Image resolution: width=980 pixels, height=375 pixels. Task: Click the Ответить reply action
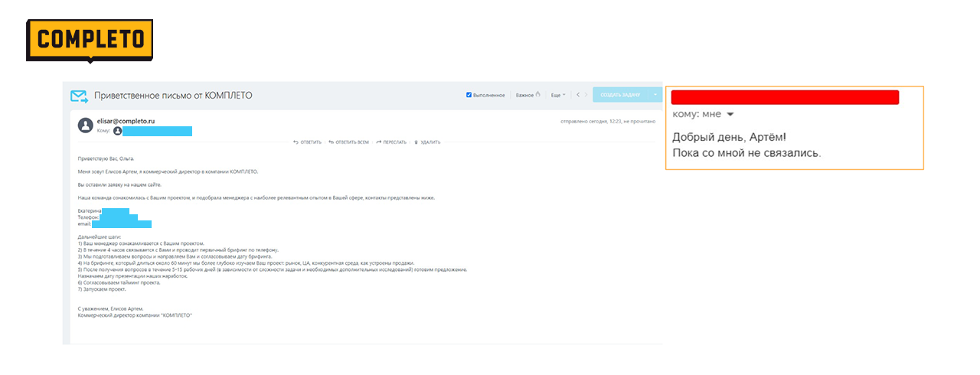[307, 142]
